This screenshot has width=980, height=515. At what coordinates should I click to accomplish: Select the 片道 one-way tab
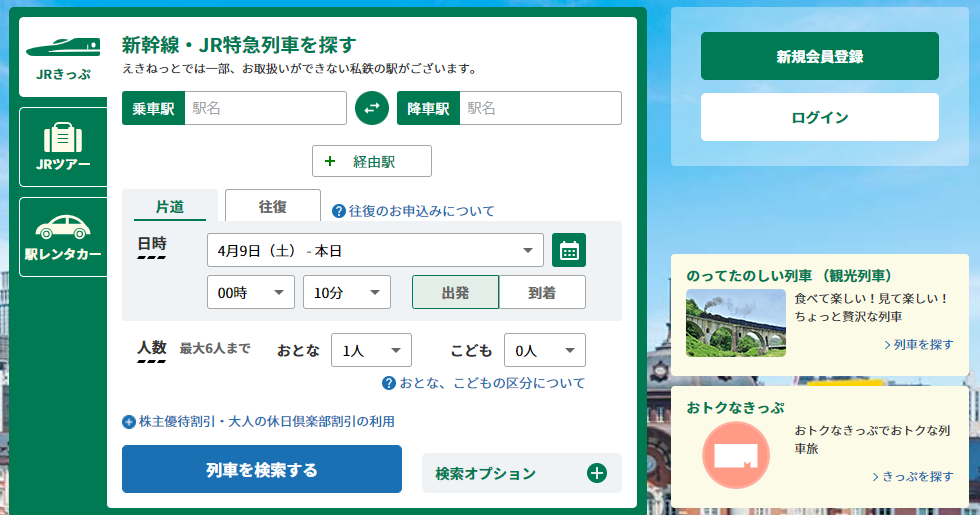pos(170,206)
